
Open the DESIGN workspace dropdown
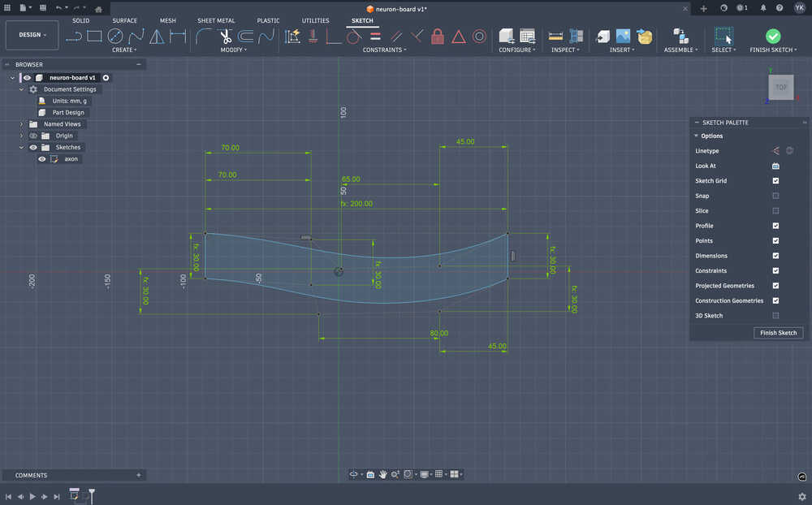pyautogui.click(x=32, y=35)
